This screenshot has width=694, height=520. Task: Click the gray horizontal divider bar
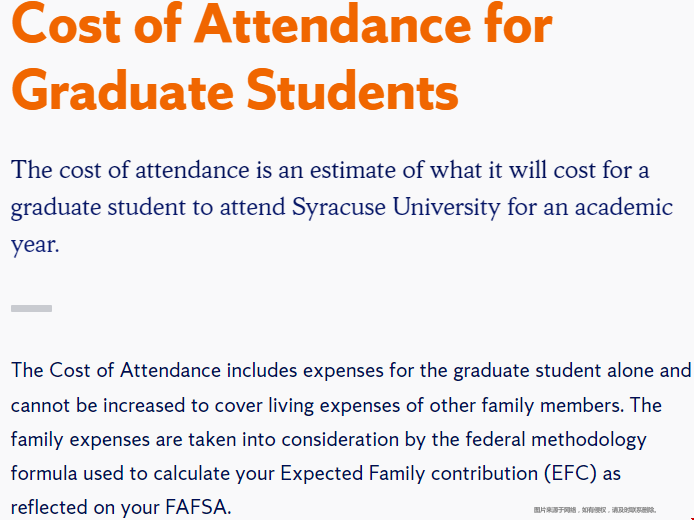(31, 308)
